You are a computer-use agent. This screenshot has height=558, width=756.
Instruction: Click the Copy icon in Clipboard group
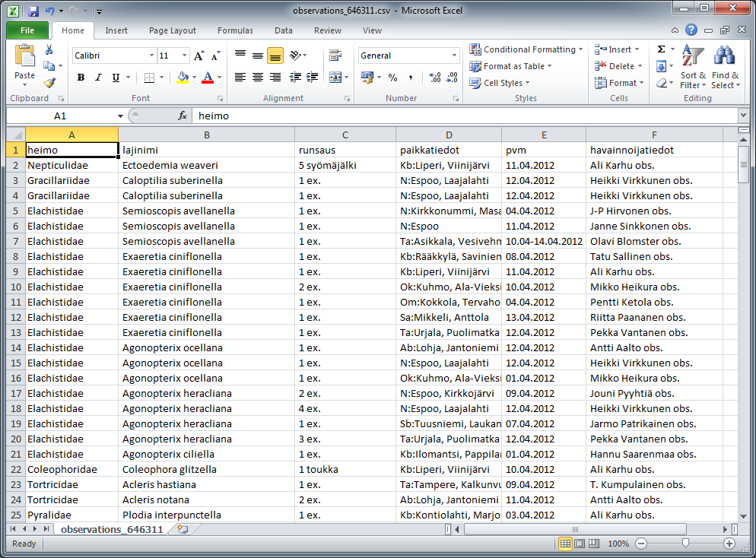pyautogui.click(x=49, y=65)
